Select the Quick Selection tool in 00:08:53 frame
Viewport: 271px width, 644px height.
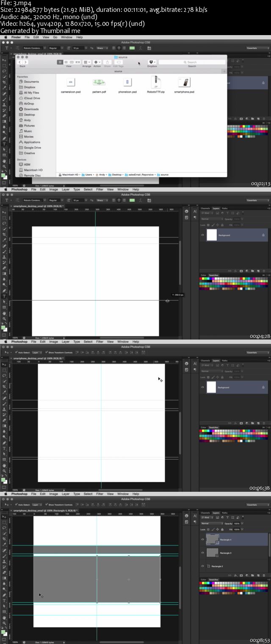(x=4, y=533)
